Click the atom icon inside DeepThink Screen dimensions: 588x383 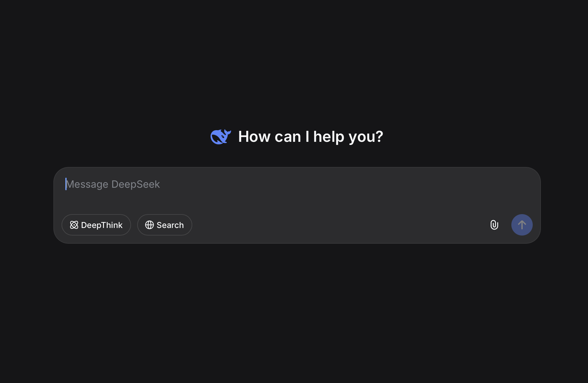click(74, 225)
